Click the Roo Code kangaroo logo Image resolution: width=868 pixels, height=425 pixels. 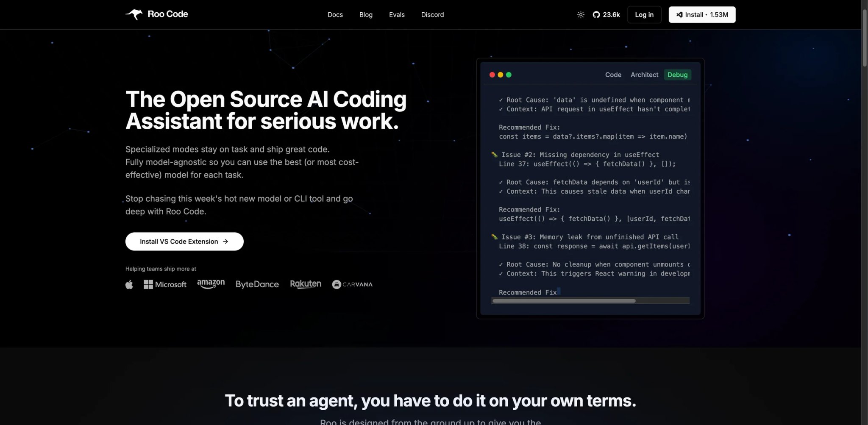pyautogui.click(x=156, y=14)
